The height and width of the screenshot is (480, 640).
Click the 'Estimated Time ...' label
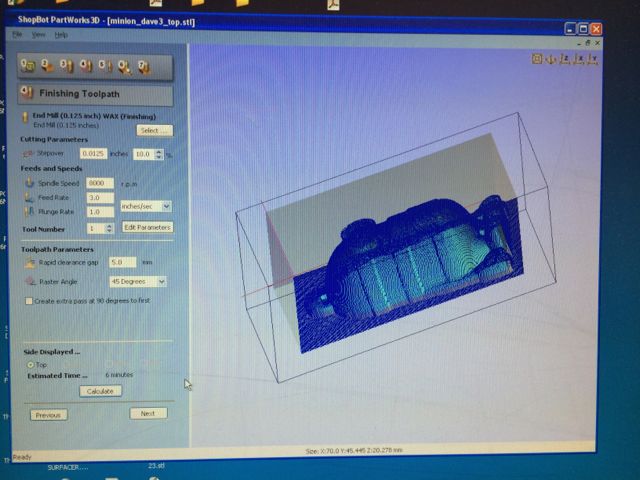pos(57,376)
